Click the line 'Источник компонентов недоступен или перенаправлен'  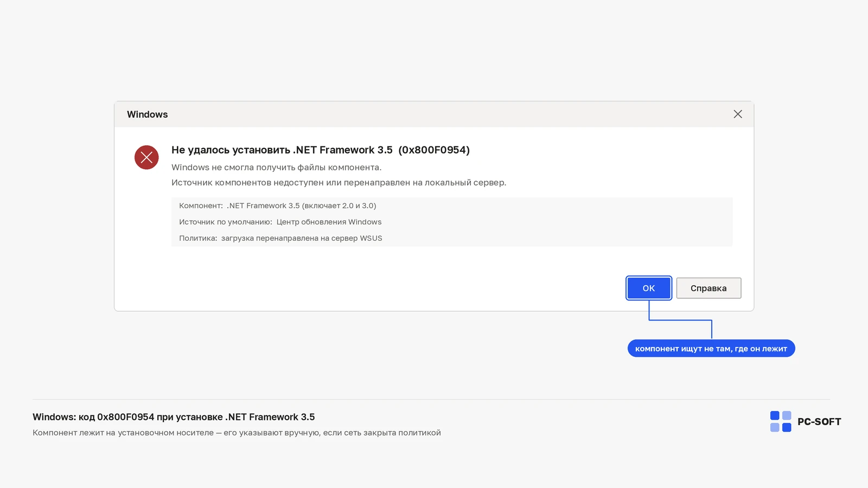point(339,182)
